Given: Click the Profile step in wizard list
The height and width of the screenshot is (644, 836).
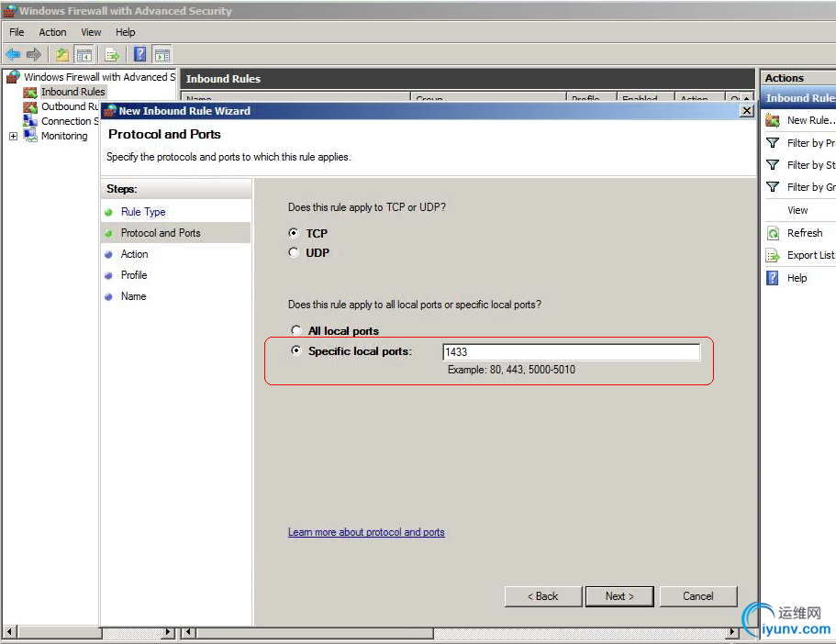Looking at the screenshot, I should click(x=133, y=275).
